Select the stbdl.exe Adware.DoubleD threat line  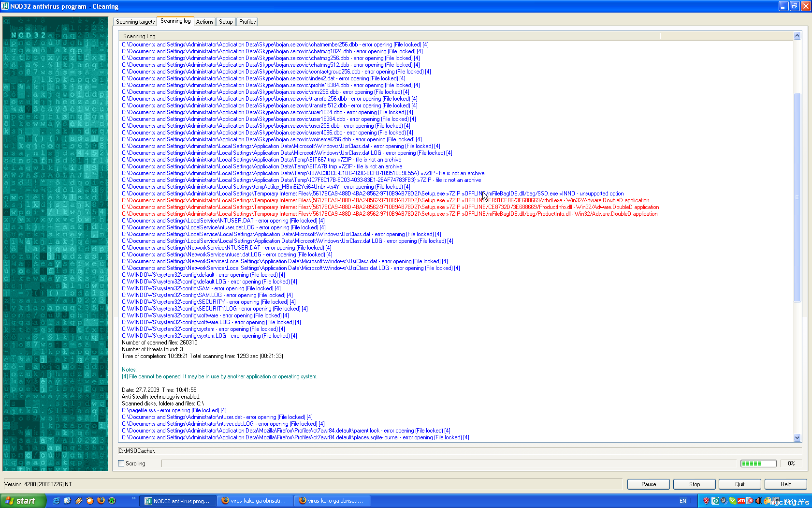click(x=385, y=200)
